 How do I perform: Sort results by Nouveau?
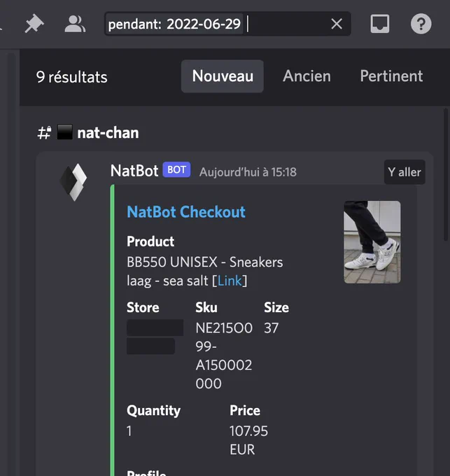223,76
